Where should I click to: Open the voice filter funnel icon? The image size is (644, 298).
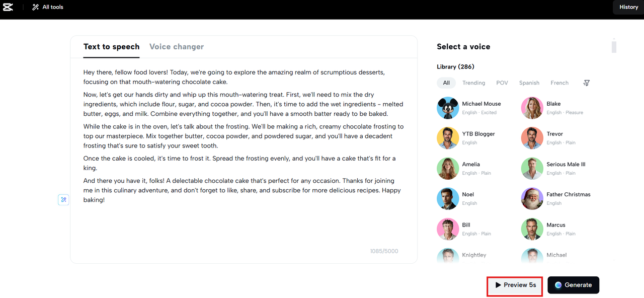[586, 83]
